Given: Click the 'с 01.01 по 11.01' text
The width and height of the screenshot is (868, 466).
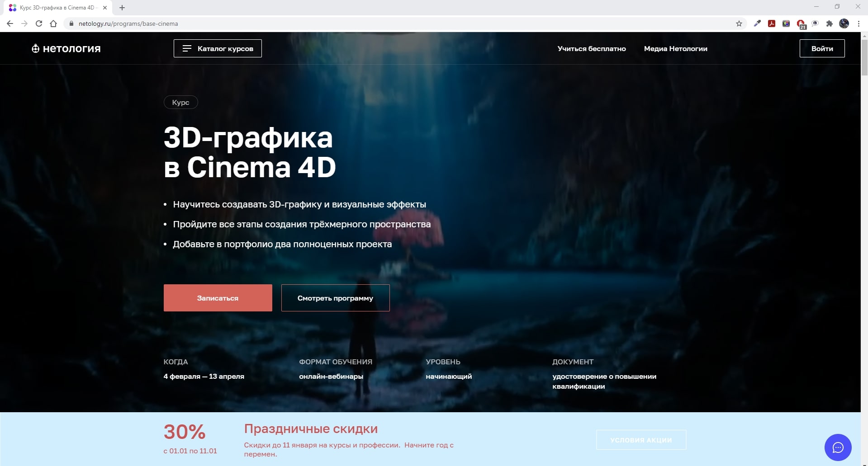Looking at the screenshot, I should (190, 451).
